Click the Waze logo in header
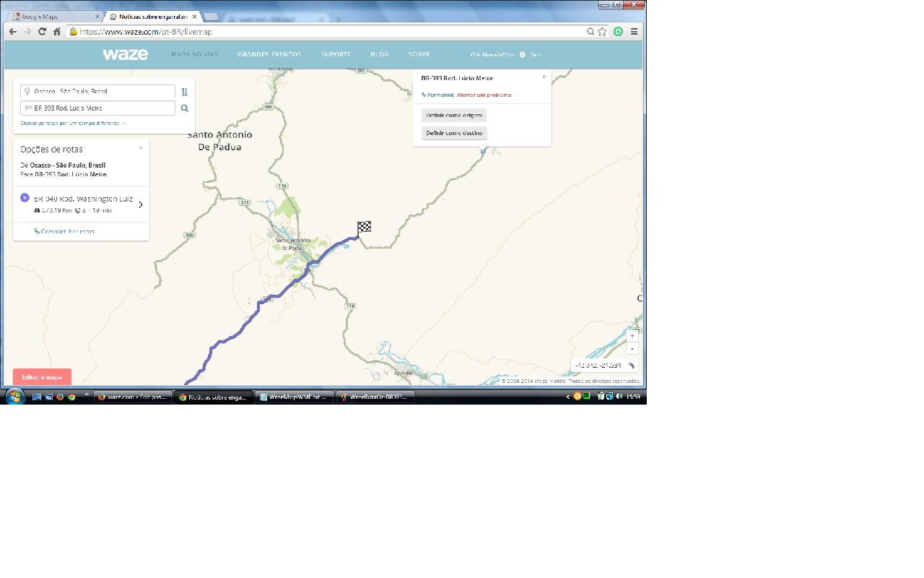924x578 pixels. 125,54
